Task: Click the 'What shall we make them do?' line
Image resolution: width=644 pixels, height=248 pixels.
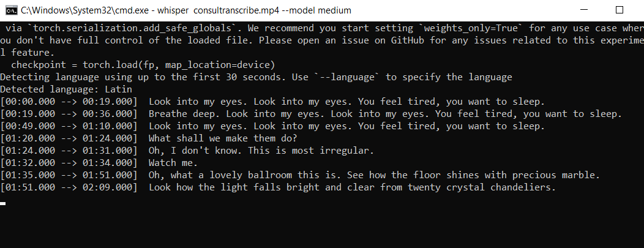Action: click(223, 138)
